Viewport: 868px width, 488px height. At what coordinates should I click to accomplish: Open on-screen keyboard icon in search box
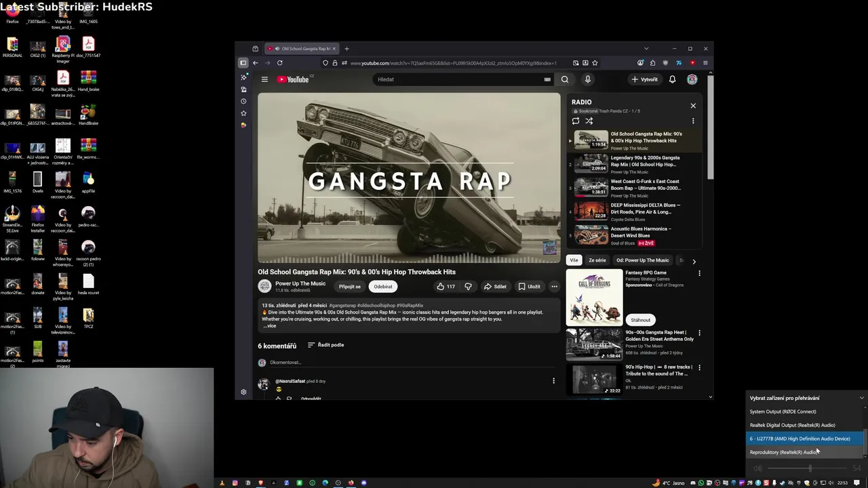pyautogui.click(x=547, y=79)
